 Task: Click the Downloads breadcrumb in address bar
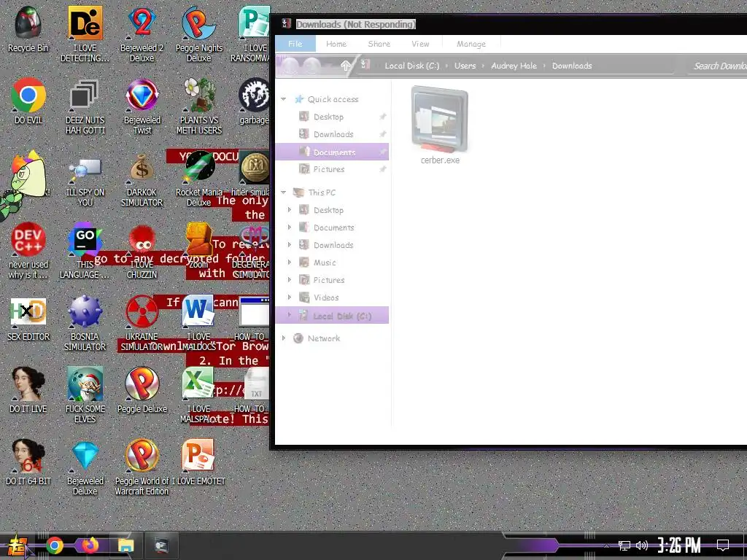pyautogui.click(x=572, y=66)
